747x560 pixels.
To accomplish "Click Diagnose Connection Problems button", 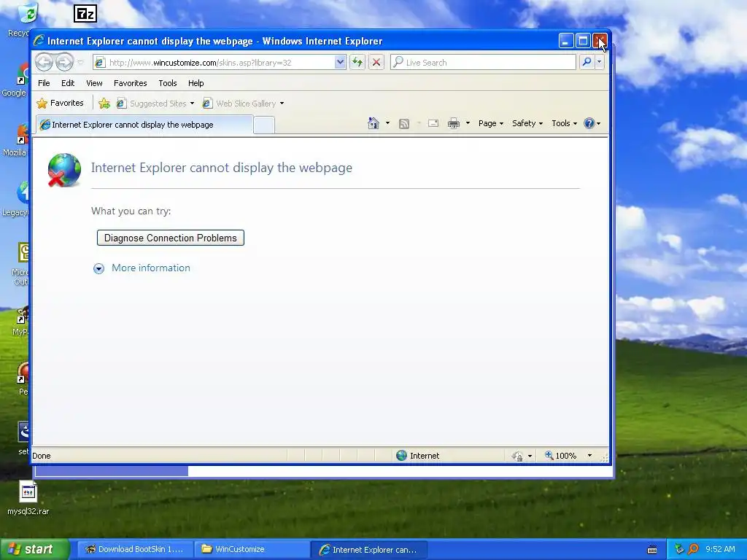I will pos(171,238).
